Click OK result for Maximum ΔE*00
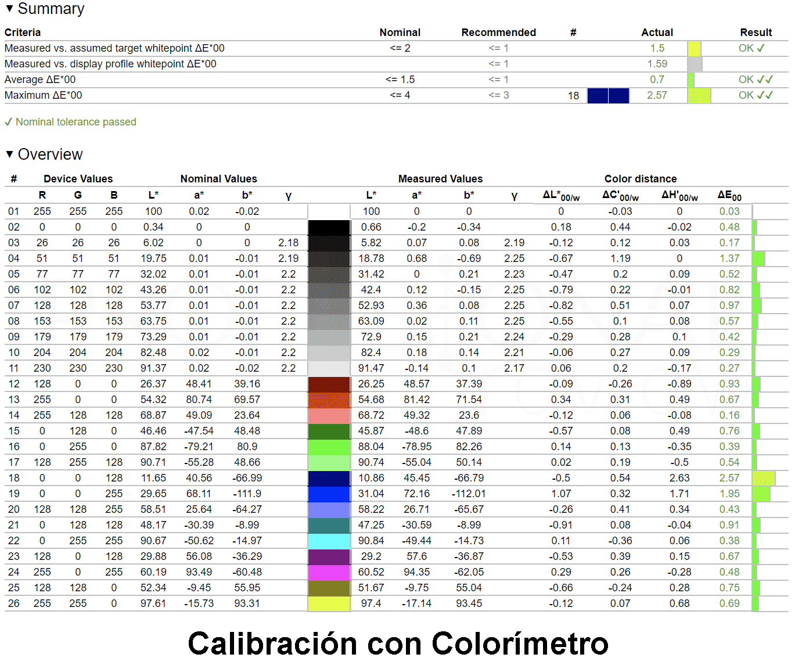Screen dimensions: 802x672 click(756, 95)
